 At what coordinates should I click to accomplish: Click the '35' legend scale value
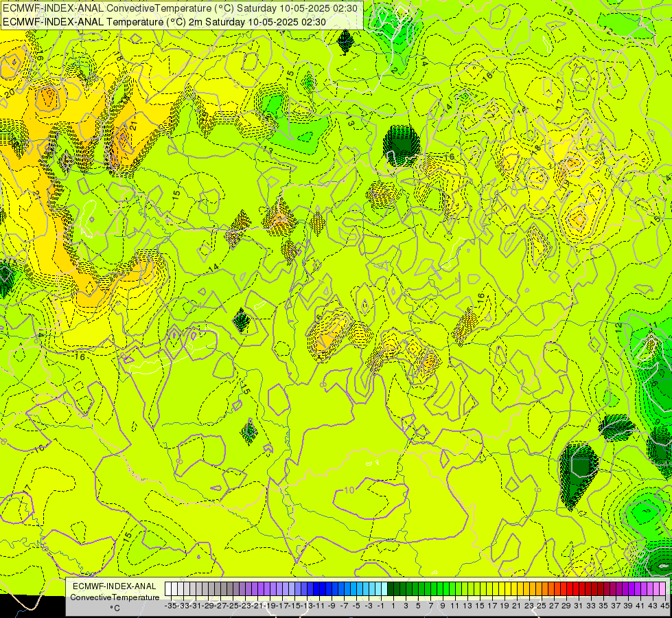tap(603, 606)
